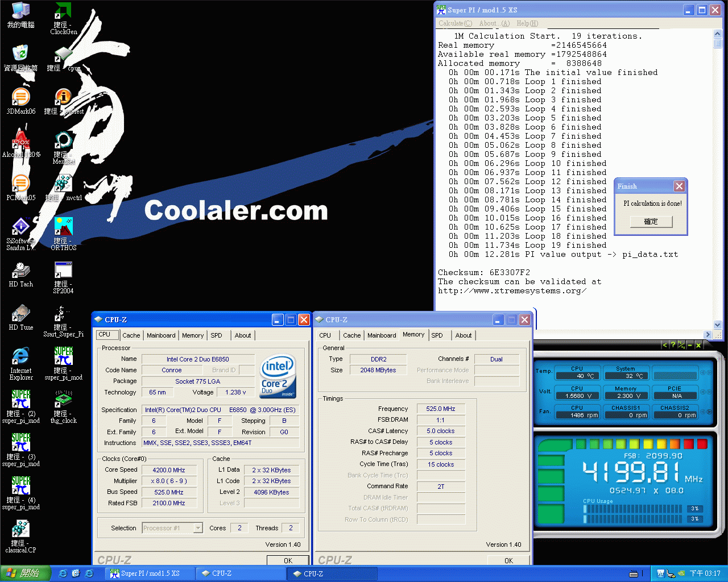This screenshot has height=582, width=728.
Task: Switch to CPU tab in right CPU-Z window
Action: [325, 335]
